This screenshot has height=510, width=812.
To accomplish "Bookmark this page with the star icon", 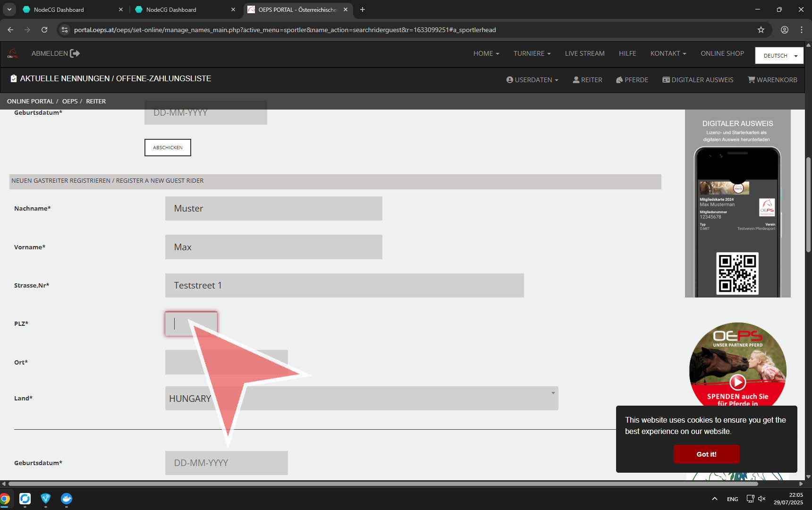I will (x=761, y=30).
